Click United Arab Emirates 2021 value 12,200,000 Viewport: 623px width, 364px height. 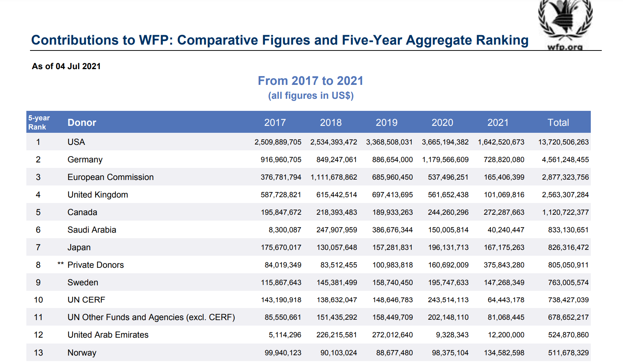[x=506, y=335]
